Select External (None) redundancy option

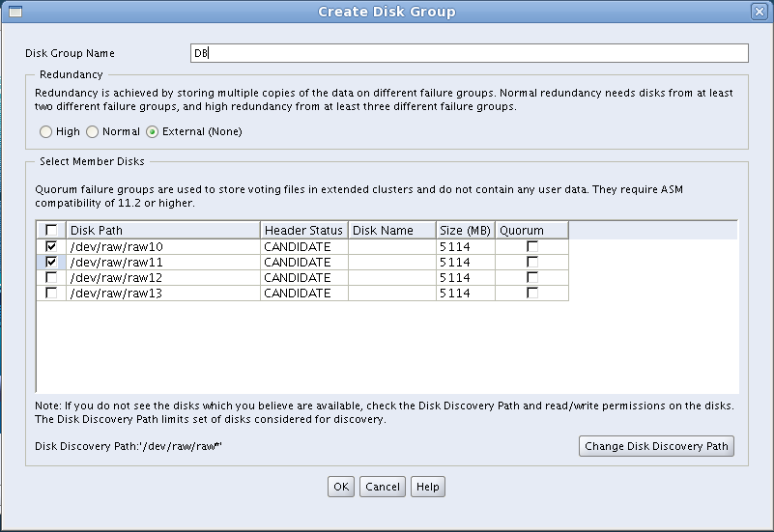coord(152,131)
